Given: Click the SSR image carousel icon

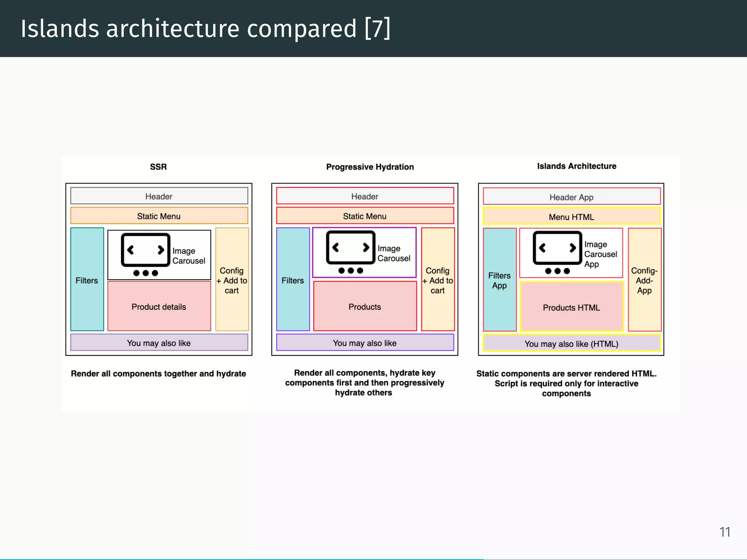Looking at the screenshot, I should [x=146, y=250].
